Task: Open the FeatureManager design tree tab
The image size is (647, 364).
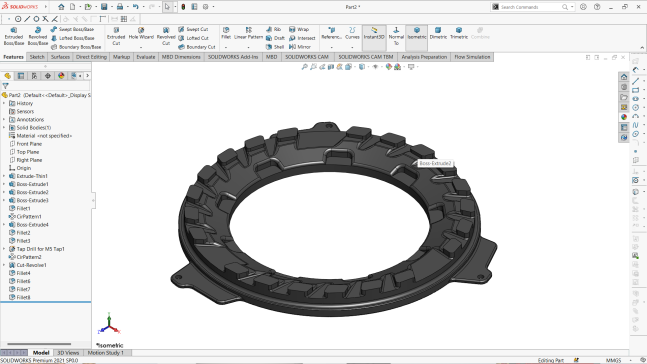Action: [7, 76]
